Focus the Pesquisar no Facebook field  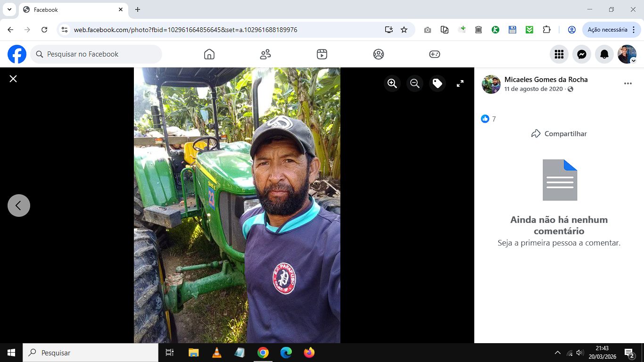point(96,54)
